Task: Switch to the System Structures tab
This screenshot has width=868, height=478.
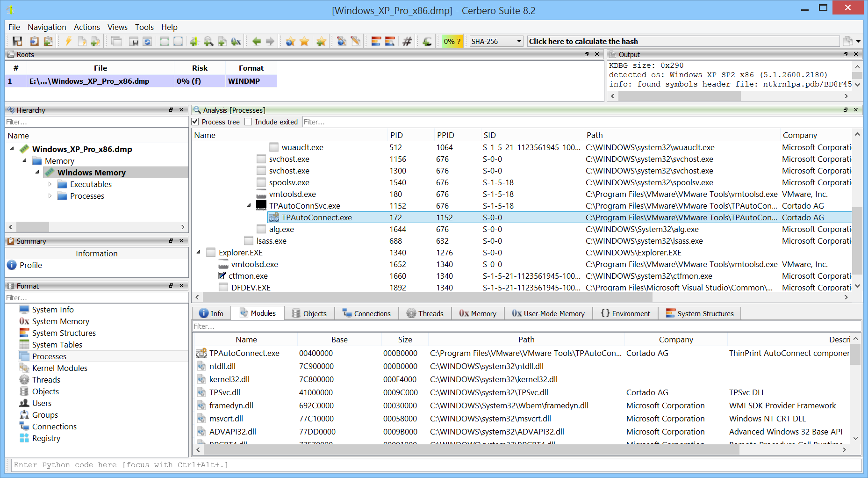Action: point(700,313)
